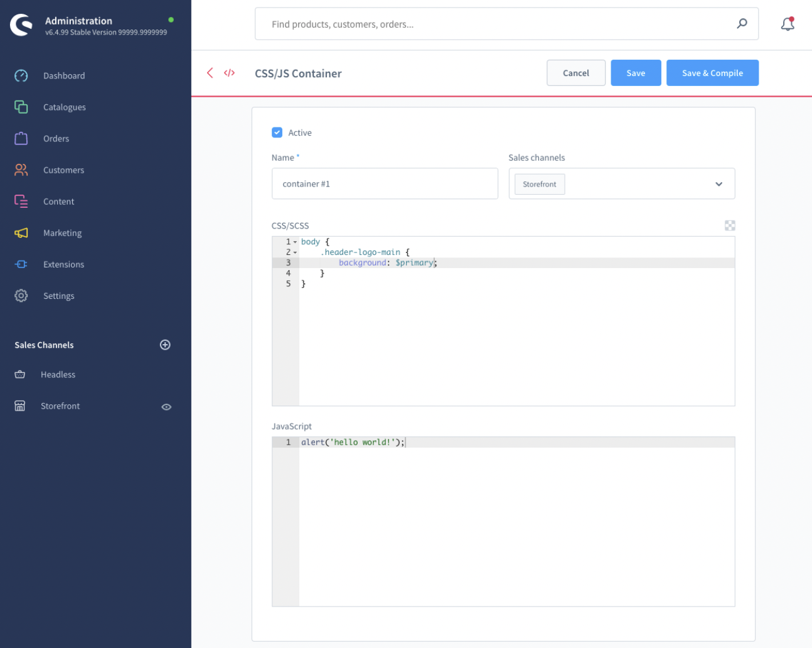Click the CSS/JS Container page title
812x648 pixels.
point(298,73)
